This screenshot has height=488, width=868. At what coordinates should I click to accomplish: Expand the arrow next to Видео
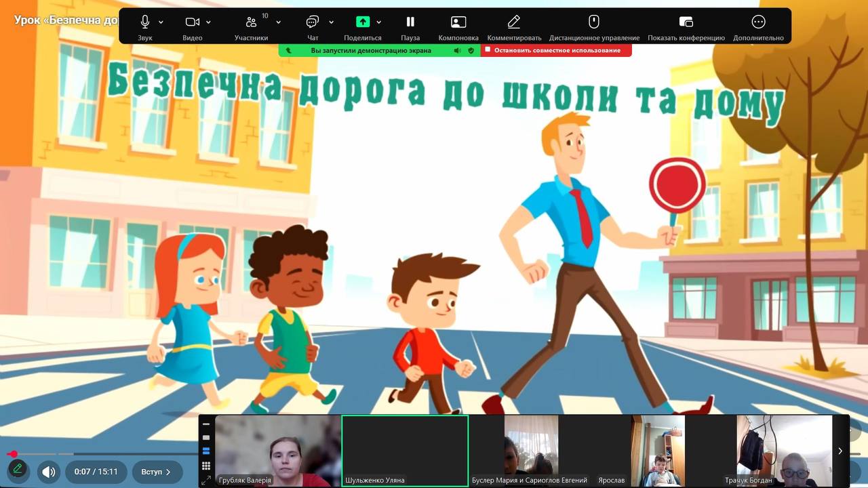[208, 22]
